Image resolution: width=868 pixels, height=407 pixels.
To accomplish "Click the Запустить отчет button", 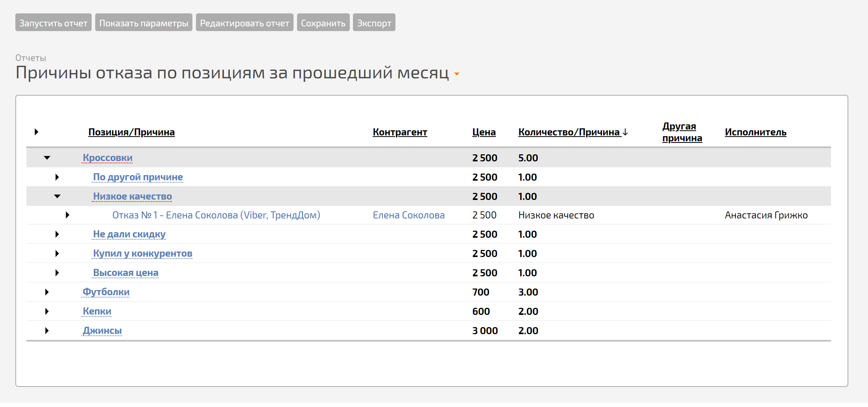I will 54,23.
